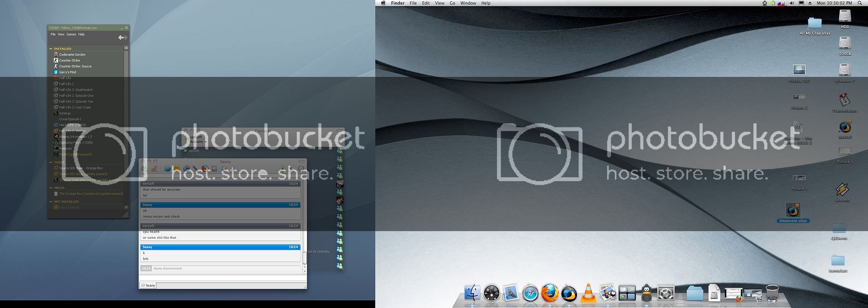Click 'imma restart and check' chat message
The image size is (868, 308).
[161, 217]
